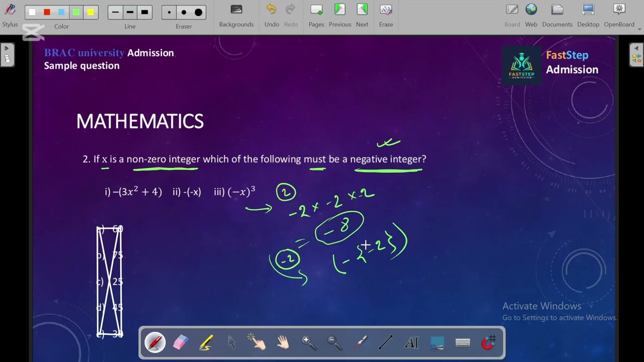Choose the medium eraser size
The image size is (644, 362).
[x=184, y=12]
